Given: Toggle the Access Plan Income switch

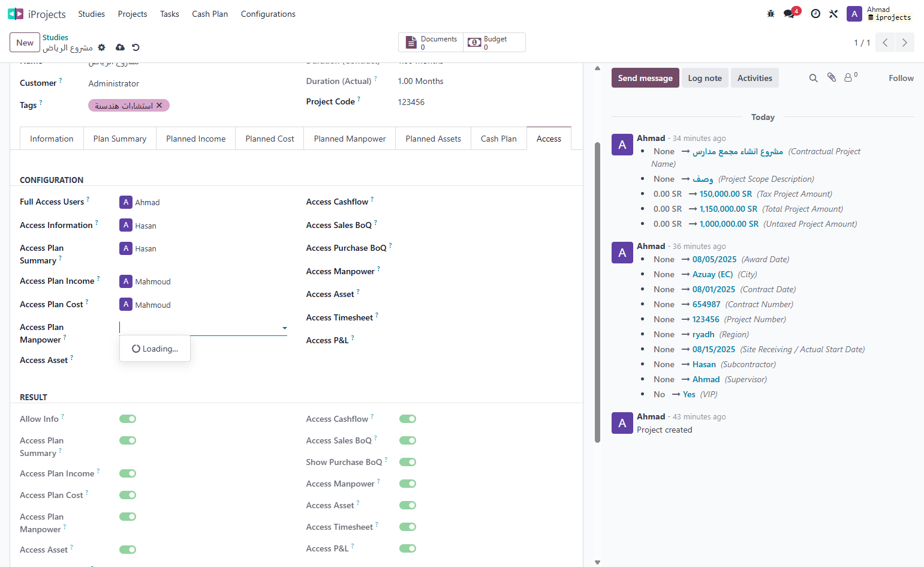Looking at the screenshot, I should click(128, 473).
